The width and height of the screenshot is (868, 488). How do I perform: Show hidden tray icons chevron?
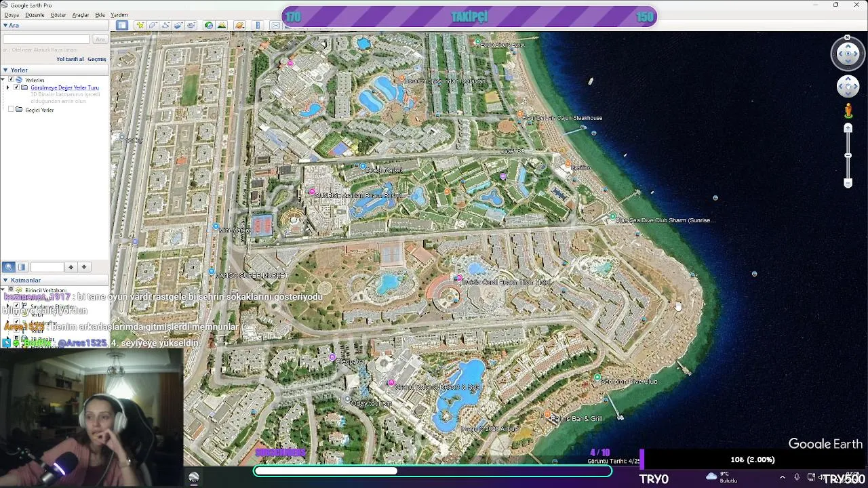click(x=782, y=477)
